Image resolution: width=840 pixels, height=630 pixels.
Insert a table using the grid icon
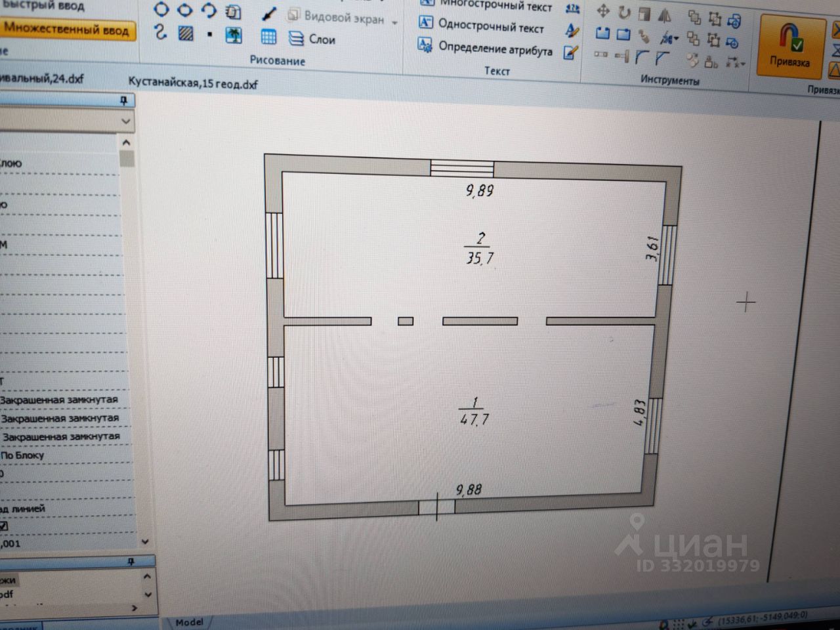268,37
